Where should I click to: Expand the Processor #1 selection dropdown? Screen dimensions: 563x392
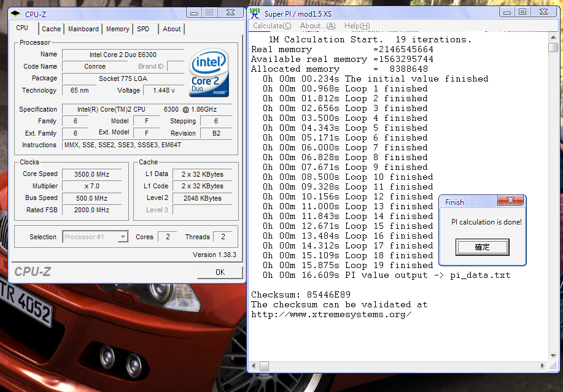pyautogui.click(x=123, y=237)
